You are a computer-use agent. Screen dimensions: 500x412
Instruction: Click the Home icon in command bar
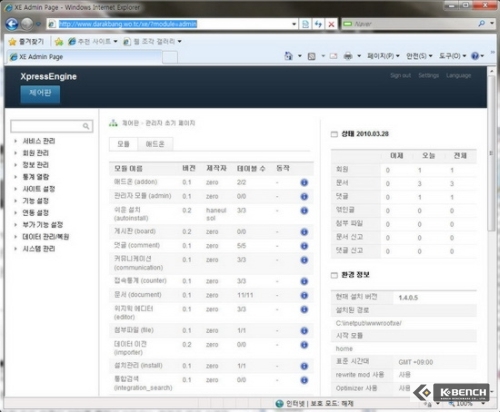click(289, 56)
